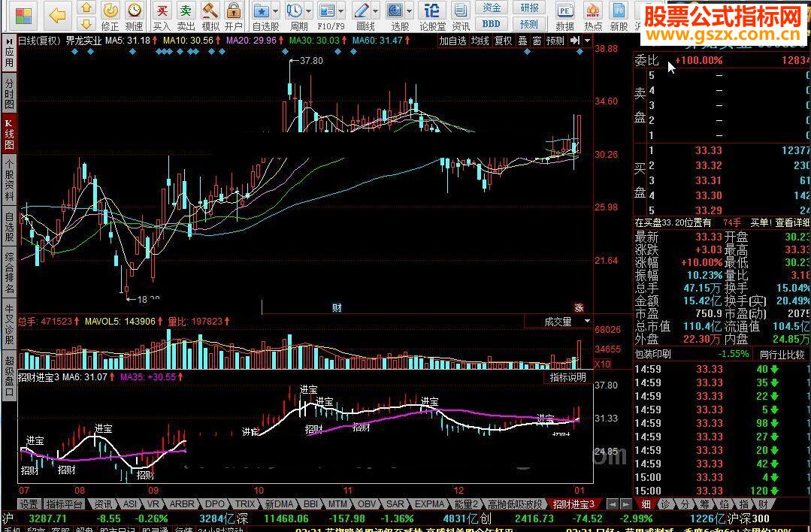The image size is (811, 532).
Task: Select the 诊 diagnosis tab in quote panel
Action: tap(666, 503)
